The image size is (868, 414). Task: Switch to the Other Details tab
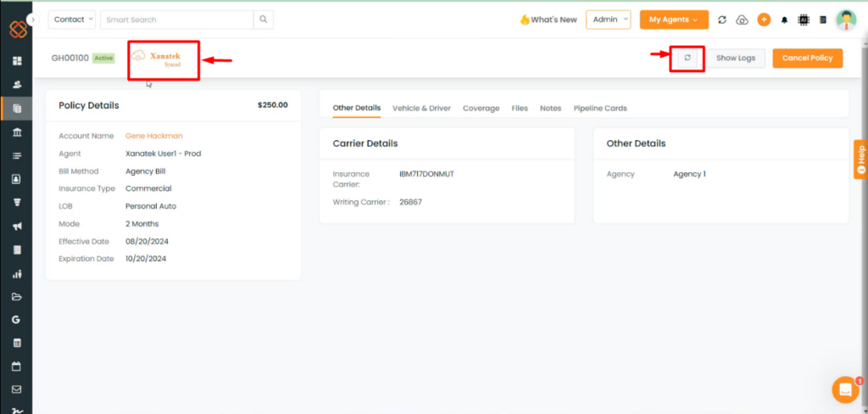357,108
